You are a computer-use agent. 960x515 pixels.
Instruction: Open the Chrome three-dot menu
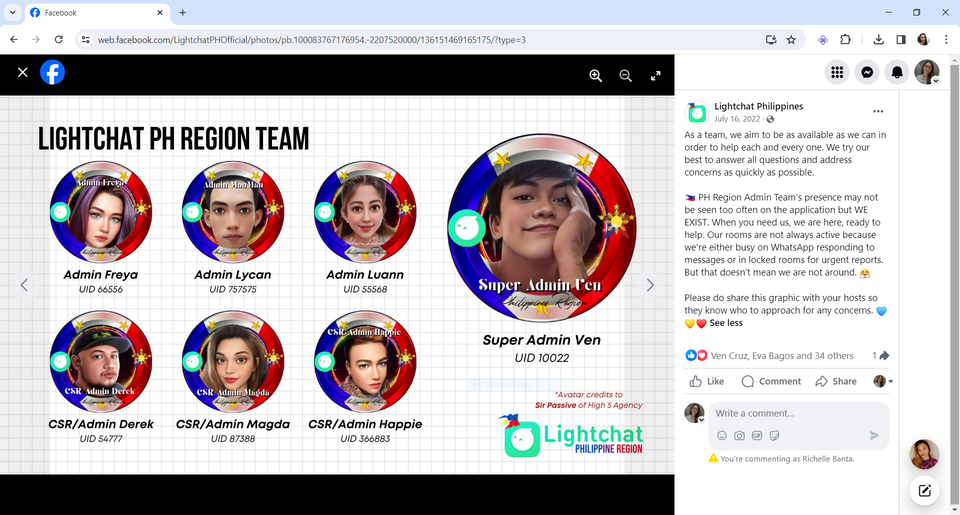click(946, 40)
